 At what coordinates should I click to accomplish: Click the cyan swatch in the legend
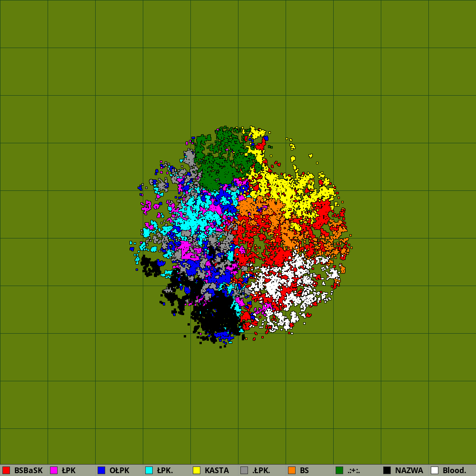[x=149, y=470]
